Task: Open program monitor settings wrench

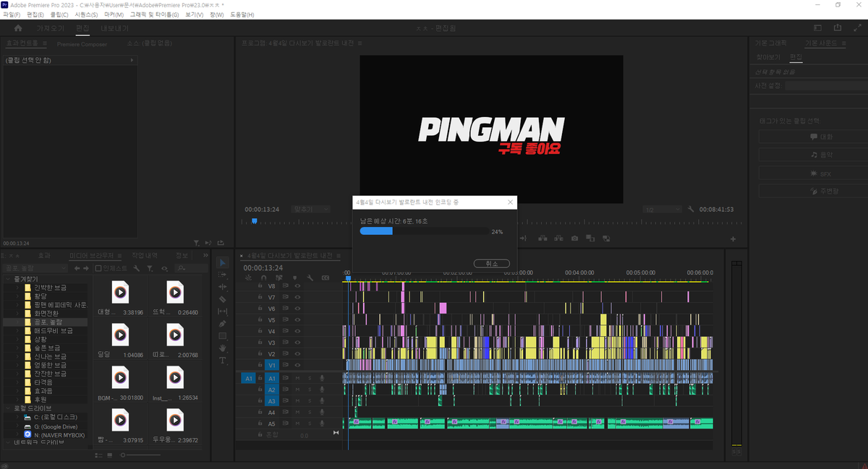Action: pos(692,209)
